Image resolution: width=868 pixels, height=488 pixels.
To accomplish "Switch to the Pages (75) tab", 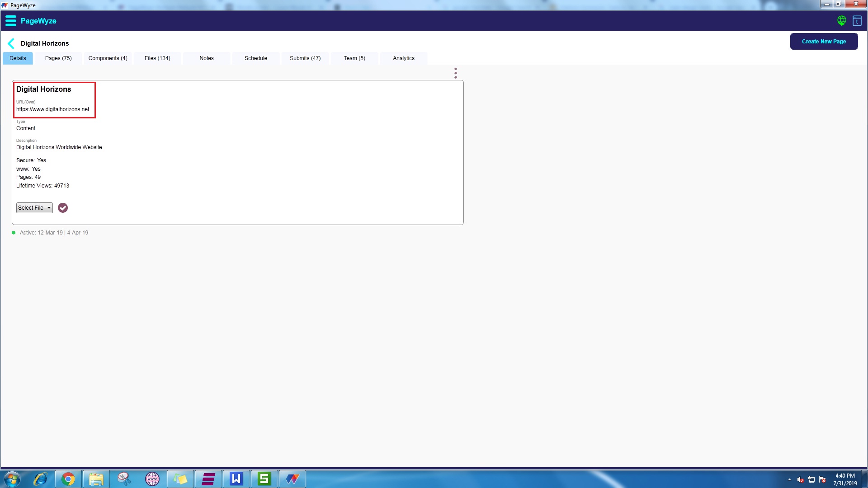I will coord(58,58).
